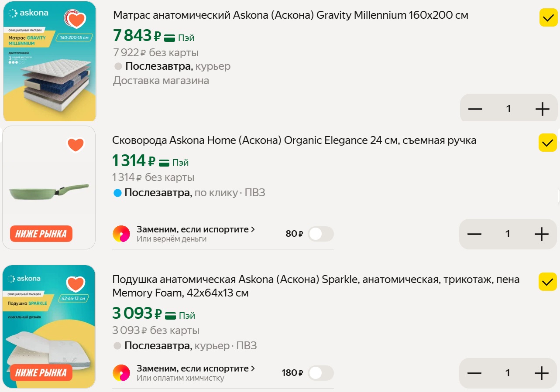Image resolution: width=560 pixels, height=392 pixels.
Task: Click the heart icon on the frying pan
Action: (x=76, y=145)
